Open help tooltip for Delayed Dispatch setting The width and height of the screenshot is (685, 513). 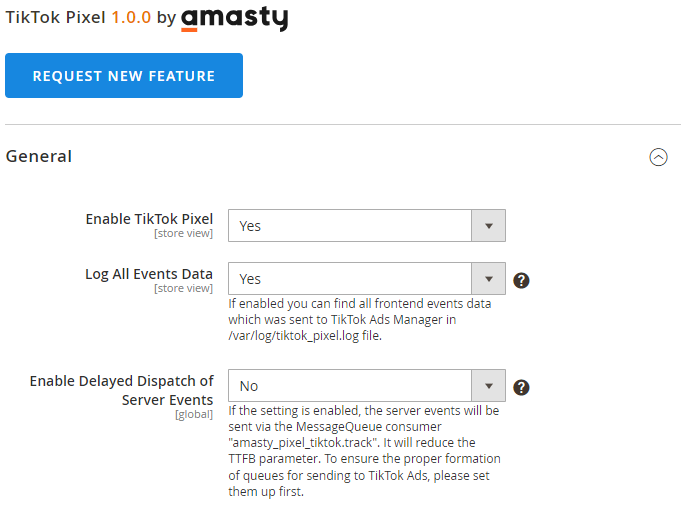tap(521, 387)
